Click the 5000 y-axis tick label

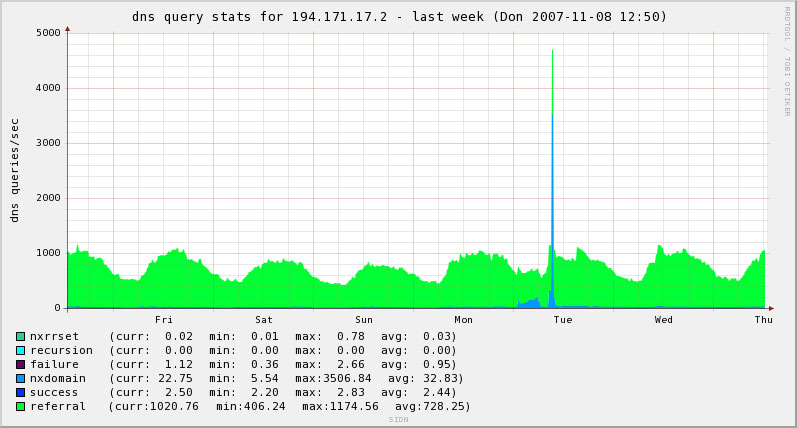point(47,33)
